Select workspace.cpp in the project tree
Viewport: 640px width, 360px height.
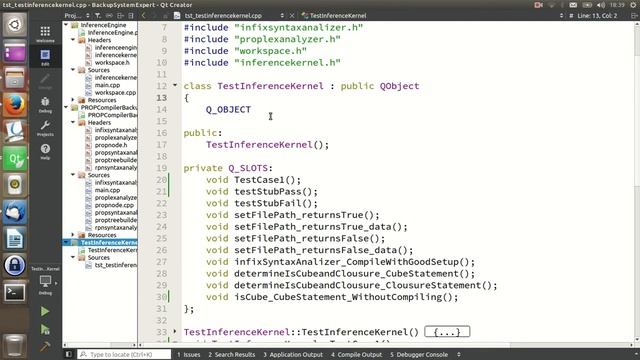tap(115, 93)
